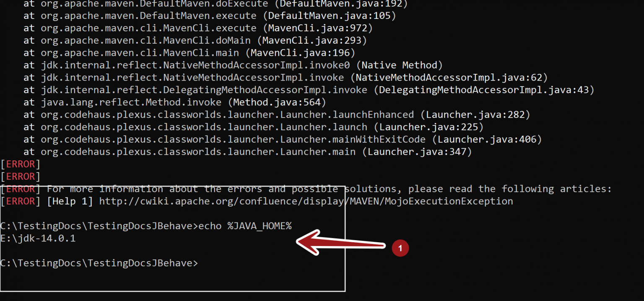The height and width of the screenshot is (301, 644).
Task: Click the [Help 1] reference text
Action: tap(70, 202)
